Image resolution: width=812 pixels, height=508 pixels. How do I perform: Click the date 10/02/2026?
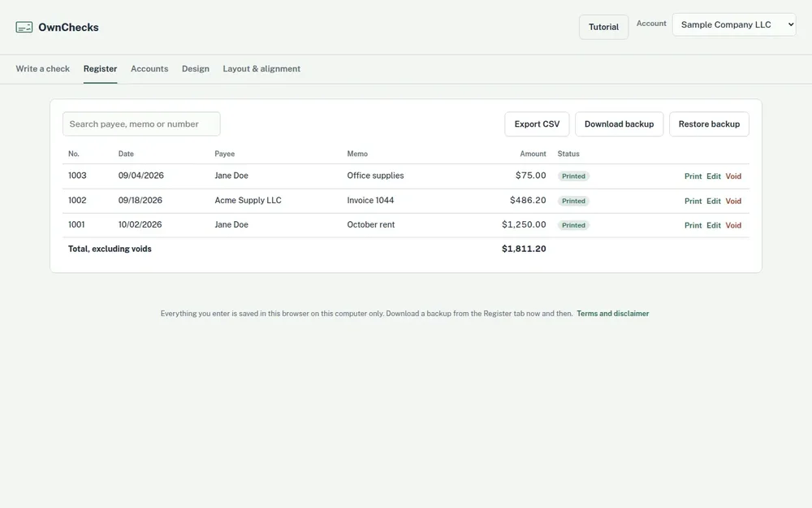point(140,224)
